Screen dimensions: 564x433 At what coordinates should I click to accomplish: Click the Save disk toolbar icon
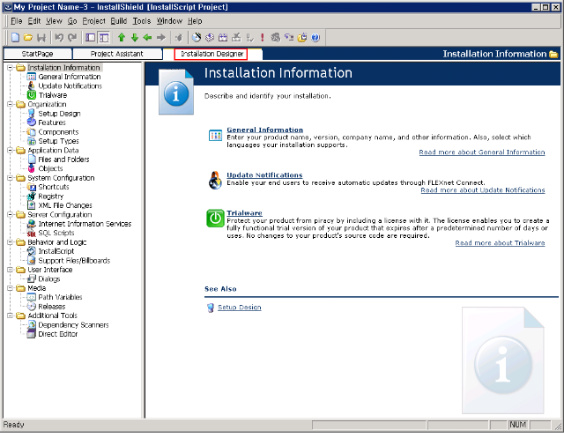(41, 37)
